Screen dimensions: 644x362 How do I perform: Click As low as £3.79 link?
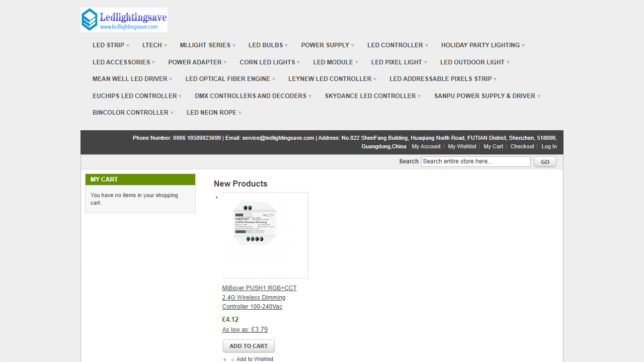pyautogui.click(x=245, y=330)
